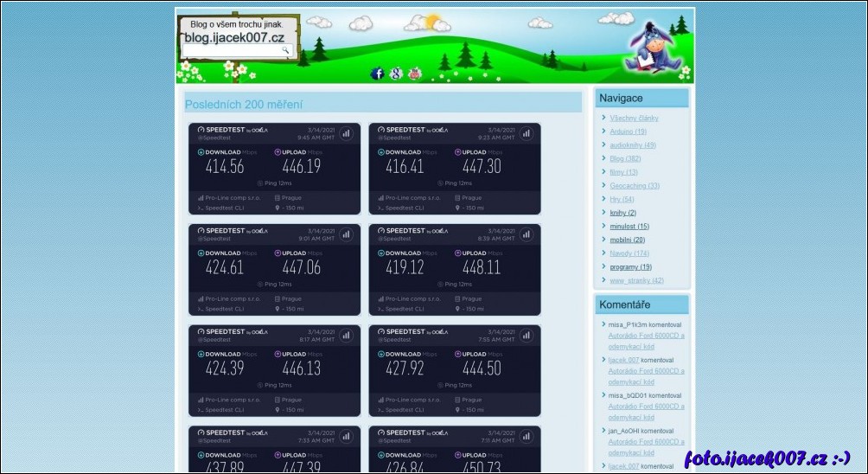Open the 'Všechny články' navigation link
Viewport: 868px width, 474px height.
point(634,118)
